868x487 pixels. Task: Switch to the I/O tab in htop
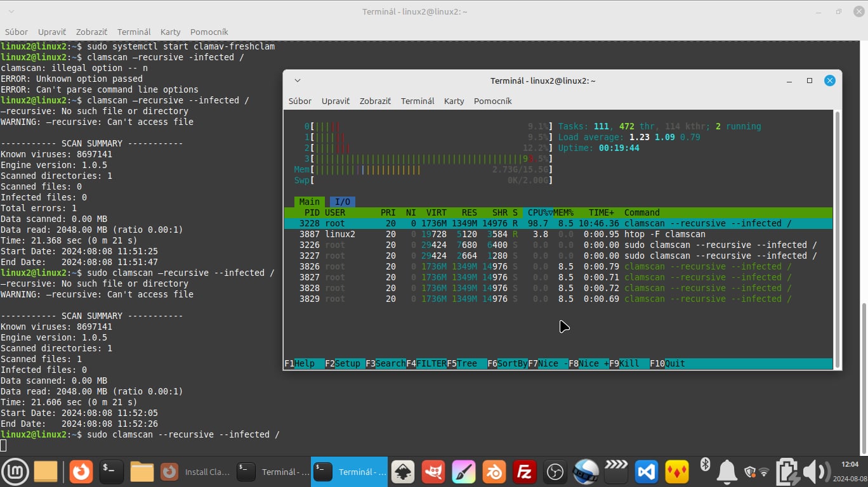pyautogui.click(x=342, y=202)
